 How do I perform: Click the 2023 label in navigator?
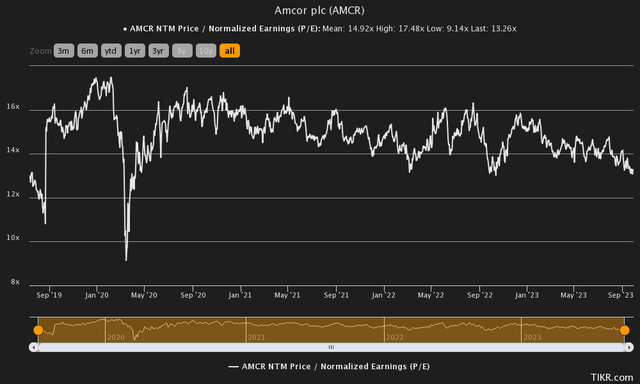(532, 337)
